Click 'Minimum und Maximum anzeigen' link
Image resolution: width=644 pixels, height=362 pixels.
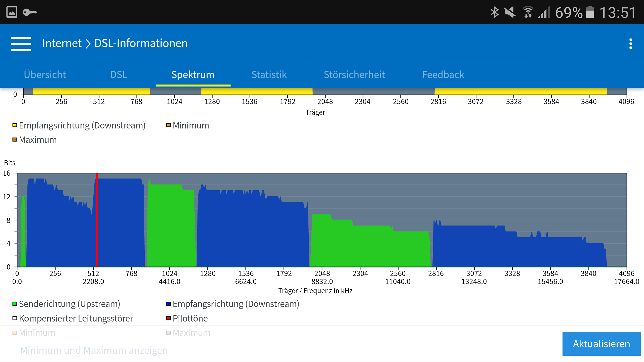(94, 350)
